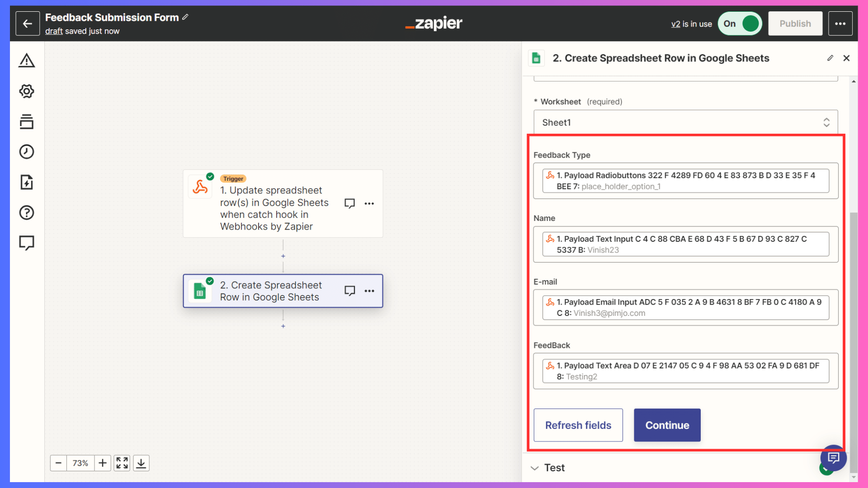
Task: Open Zap settings gear in sidebar
Action: [27, 91]
